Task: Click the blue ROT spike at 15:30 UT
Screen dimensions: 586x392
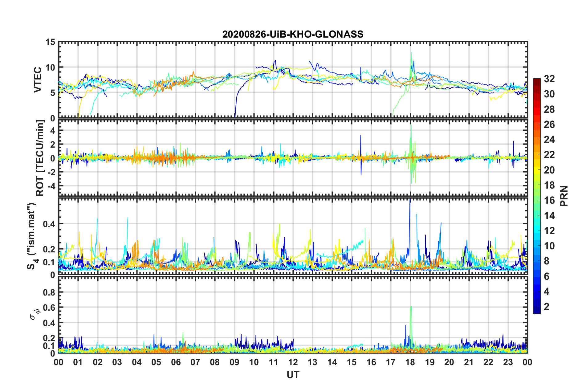Action: click(361, 155)
